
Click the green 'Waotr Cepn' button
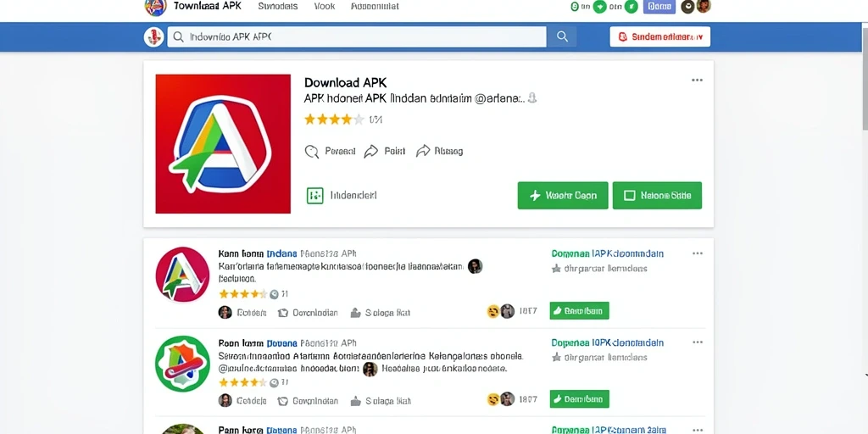click(x=563, y=196)
